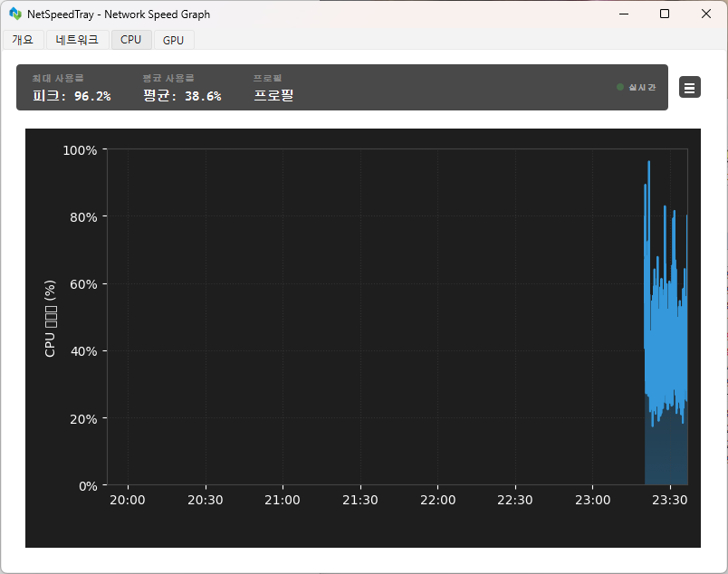Image resolution: width=728 pixels, height=574 pixels.
Task: Click the 프로필 value in stats bar
Action: (x=273, y=95)
